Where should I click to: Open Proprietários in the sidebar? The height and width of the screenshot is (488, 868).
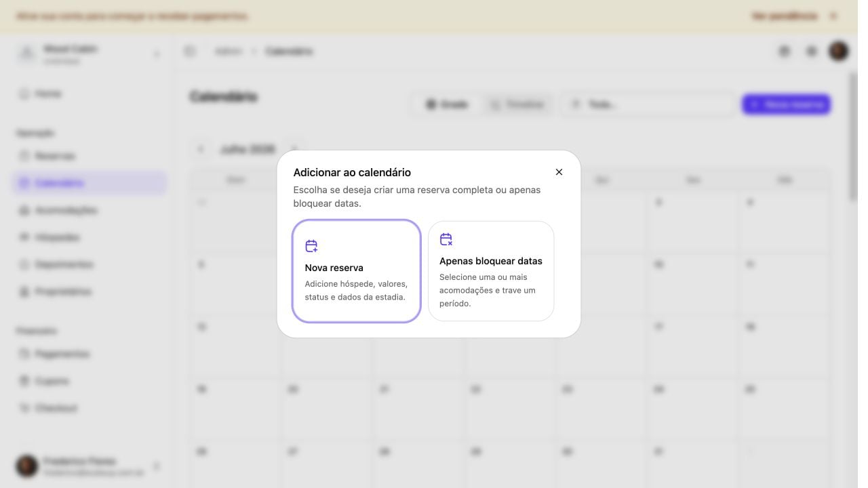click(x=90, y=291)
